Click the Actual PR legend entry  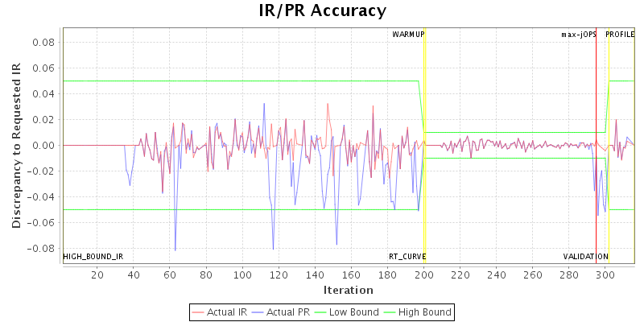[x=288, y=312]
